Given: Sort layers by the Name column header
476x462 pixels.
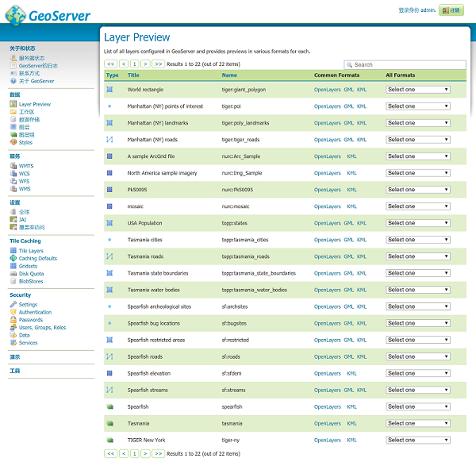Looking at the screenshot, I should click(229, 75).
